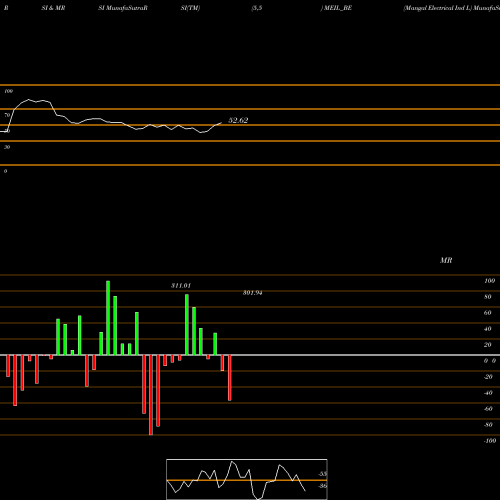Click the MR axis label -100
500x500 pixels.
(490, 441)
